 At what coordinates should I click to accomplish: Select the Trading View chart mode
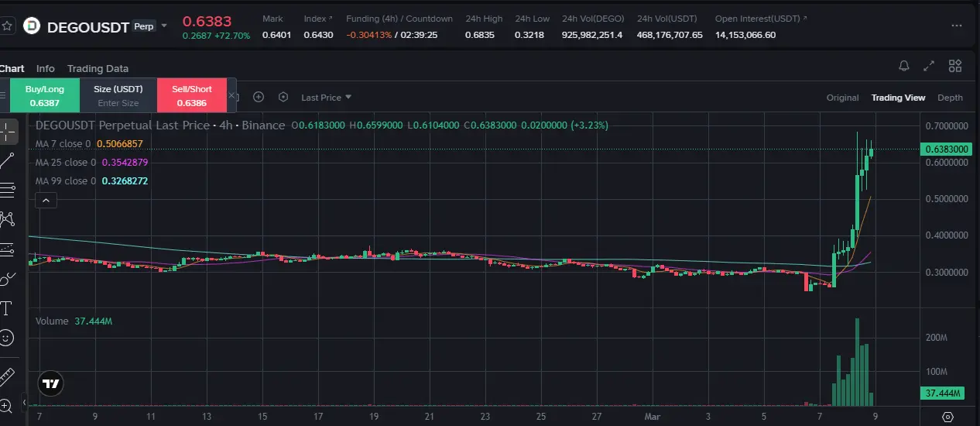click(x=898, y=98)
